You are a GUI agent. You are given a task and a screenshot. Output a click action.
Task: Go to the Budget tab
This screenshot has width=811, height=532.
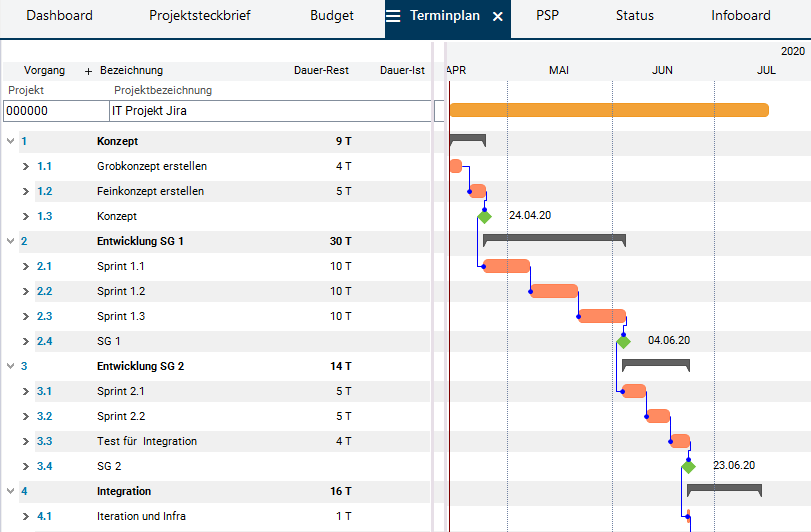331,16
